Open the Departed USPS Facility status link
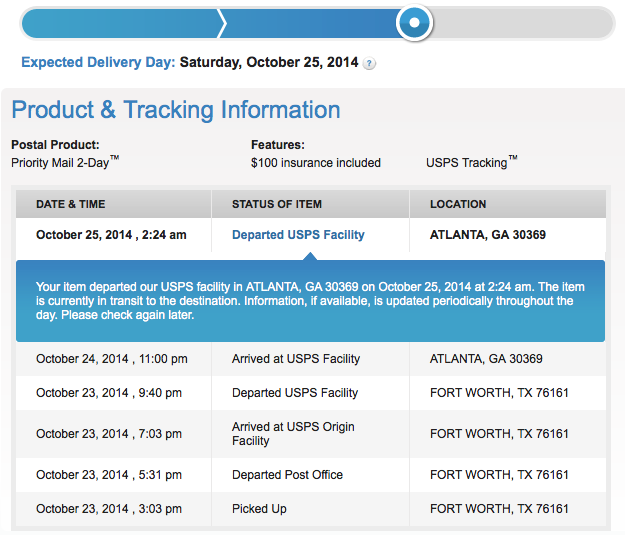Image resolution: width=625 pixels, height=535 pixels. [x=298, y=235]
